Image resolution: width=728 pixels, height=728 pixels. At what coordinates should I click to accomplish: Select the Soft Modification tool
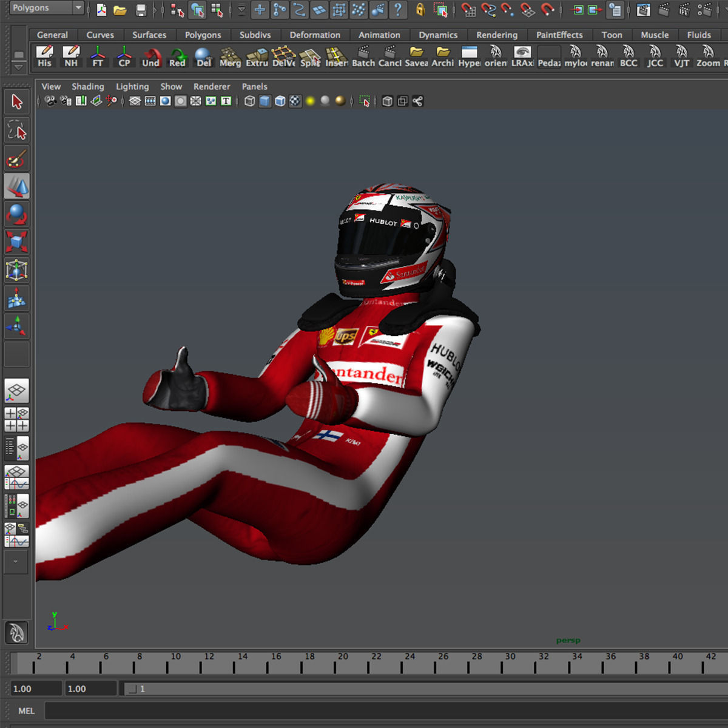(16, 298)
